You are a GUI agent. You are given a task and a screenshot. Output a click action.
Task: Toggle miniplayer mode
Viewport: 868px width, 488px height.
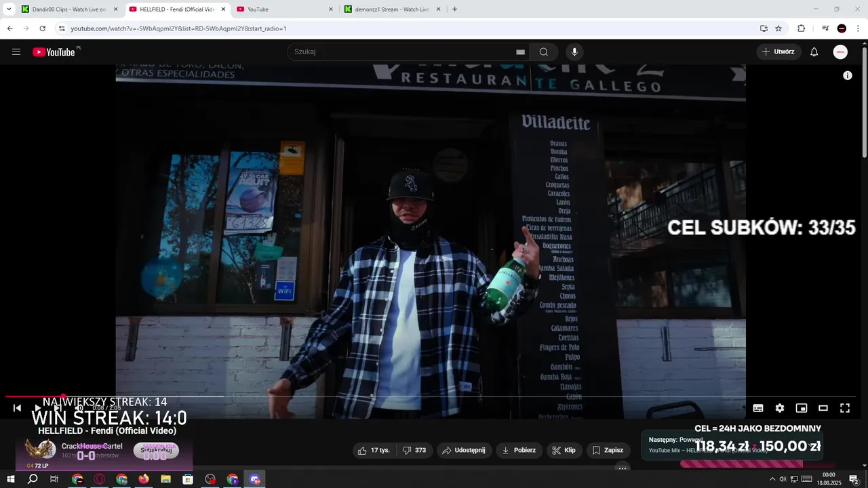(802, 408)
